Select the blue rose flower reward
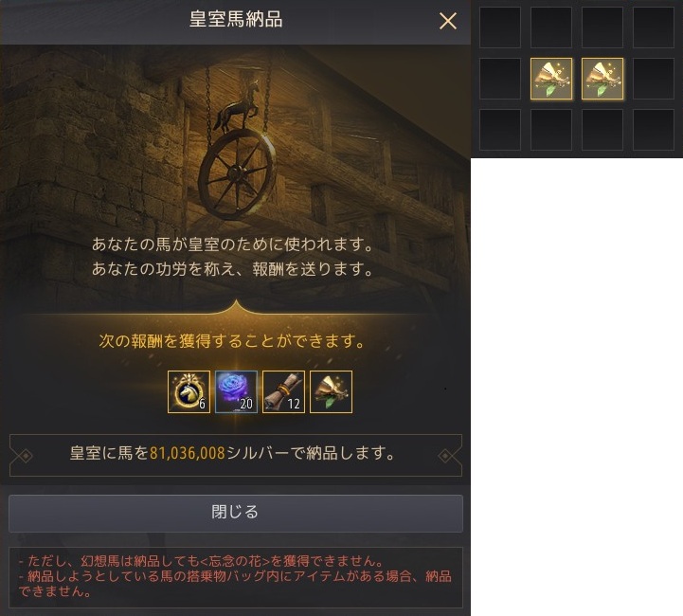The image size is (683, 616). (236, 391)
